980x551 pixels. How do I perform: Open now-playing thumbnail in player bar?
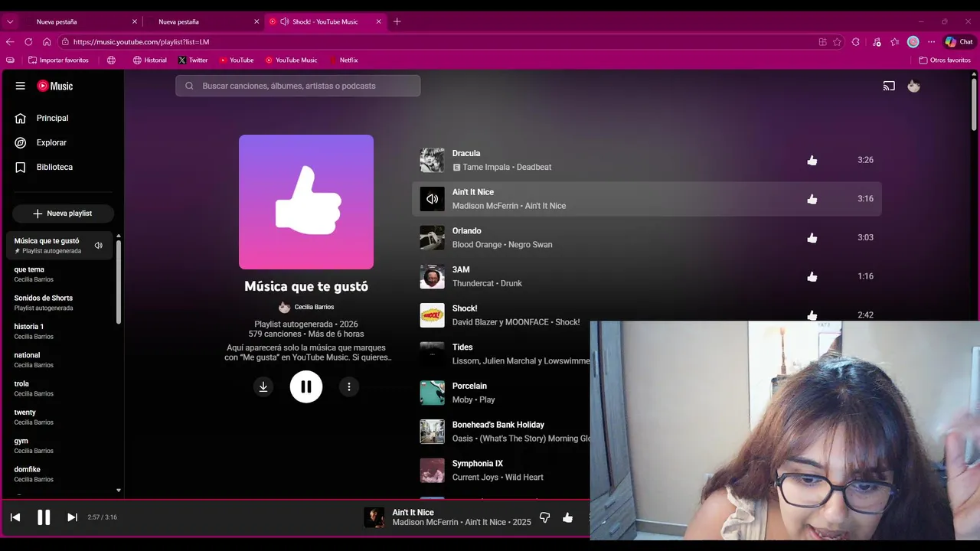tap(374, 517)
